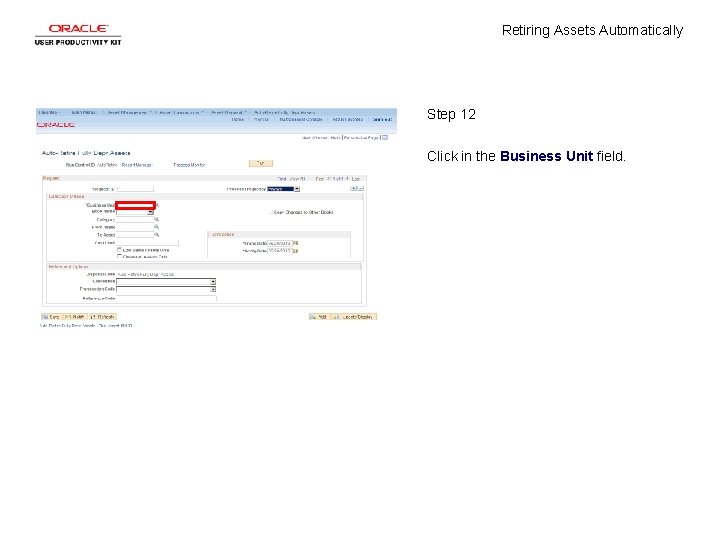Click the Notify button
720x540 pixels.
point(75,317)
